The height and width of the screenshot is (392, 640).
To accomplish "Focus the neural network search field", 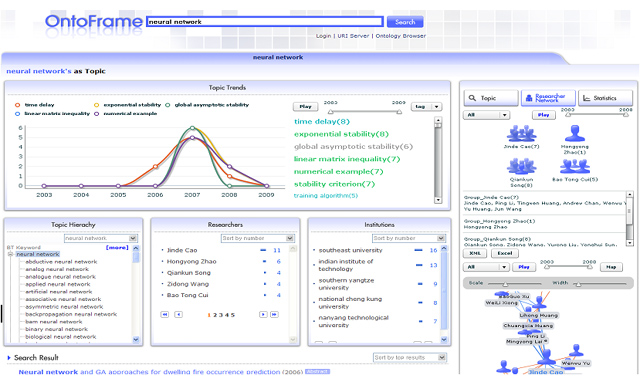I will click(x=265, y=22).
